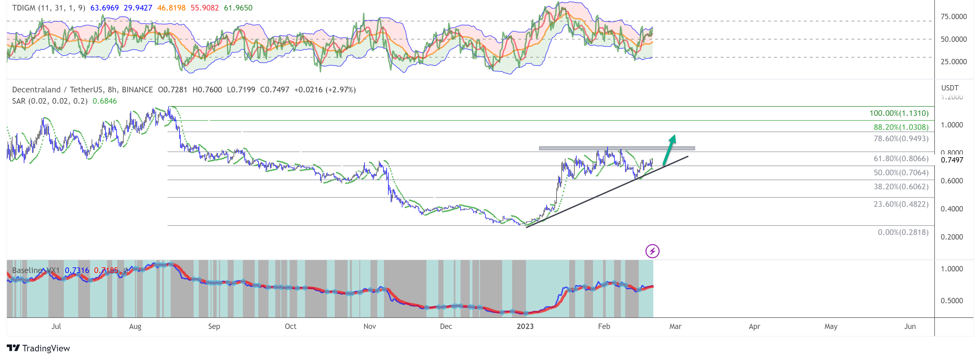Click the purple lightning bolt event icon

(652, 251)
